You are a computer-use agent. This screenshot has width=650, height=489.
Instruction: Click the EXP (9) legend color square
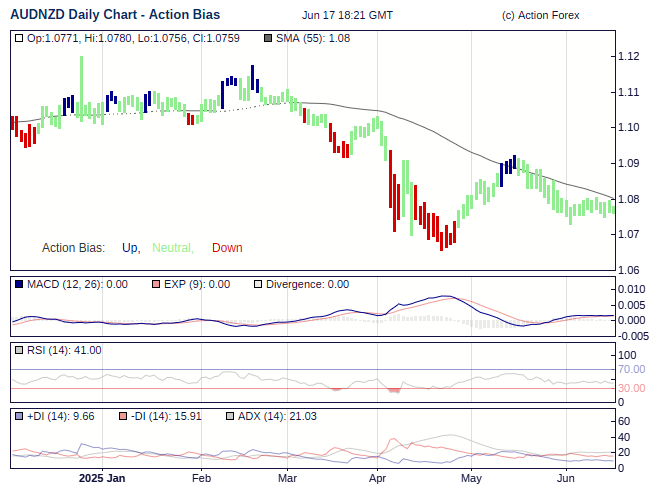tap(155, 284)
